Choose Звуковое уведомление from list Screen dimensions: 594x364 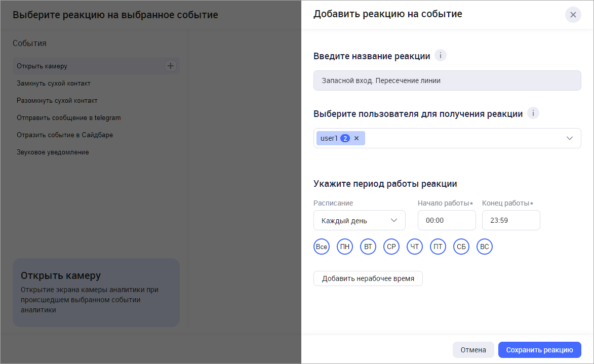[x=53, y=152]
